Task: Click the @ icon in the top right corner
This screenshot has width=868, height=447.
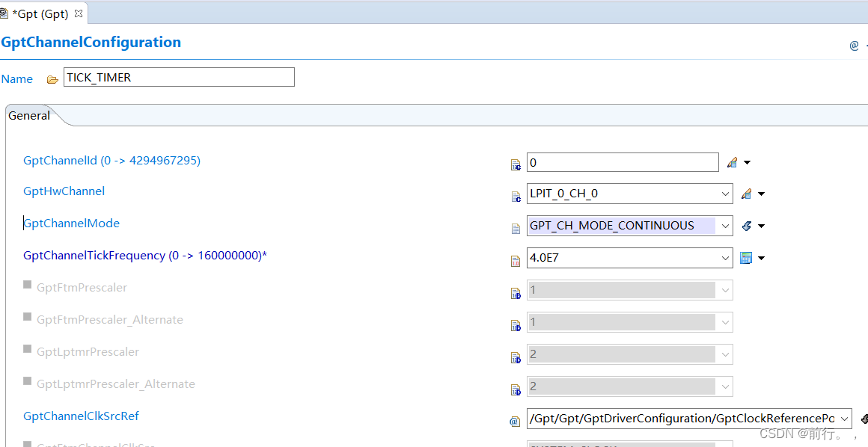Action: (x=854, y=45)
